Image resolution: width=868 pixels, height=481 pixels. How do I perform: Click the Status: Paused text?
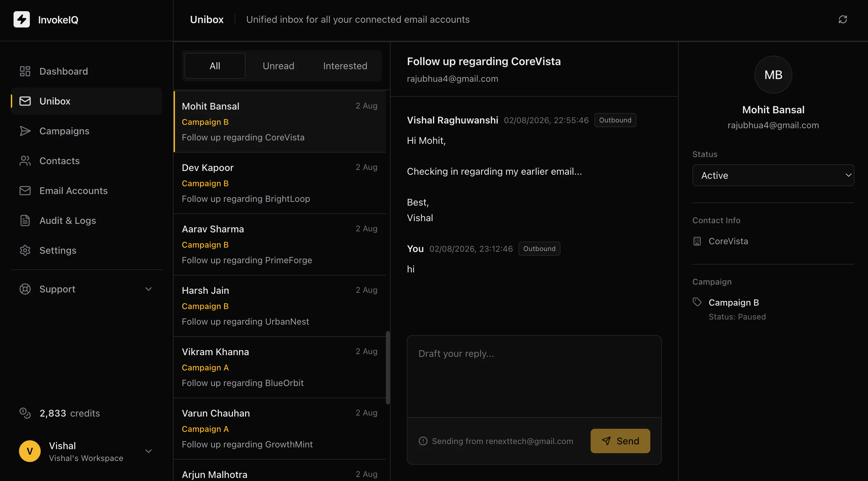(x=737, y=316)
